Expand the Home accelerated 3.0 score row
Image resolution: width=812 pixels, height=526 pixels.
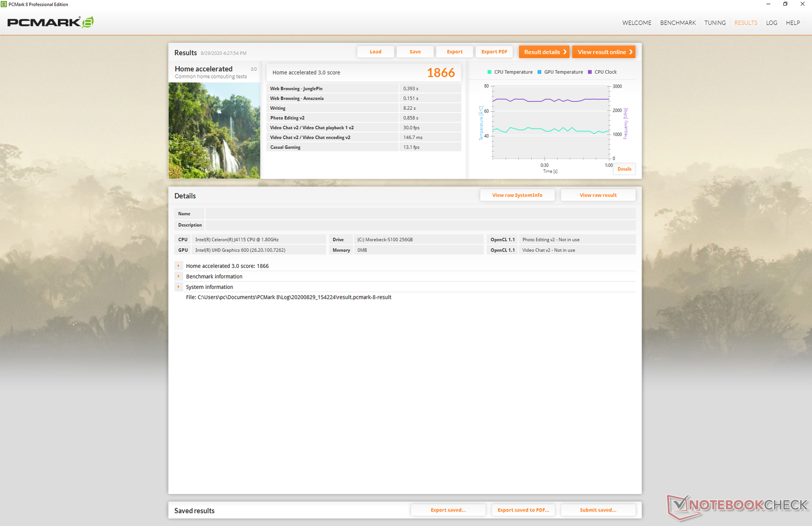coord(179,266)
